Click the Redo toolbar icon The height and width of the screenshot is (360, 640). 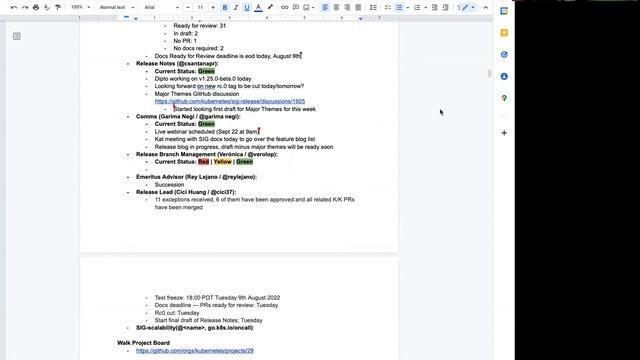(x=25, y=7)
